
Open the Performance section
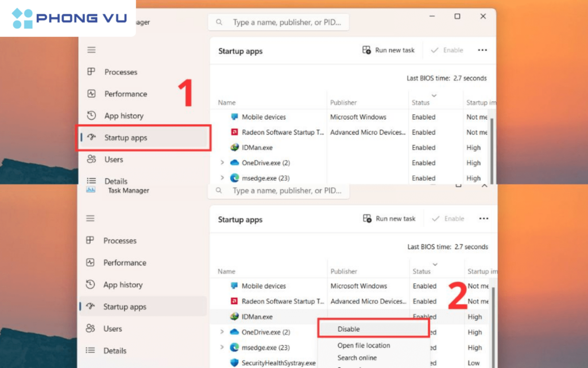click(91, 94)
